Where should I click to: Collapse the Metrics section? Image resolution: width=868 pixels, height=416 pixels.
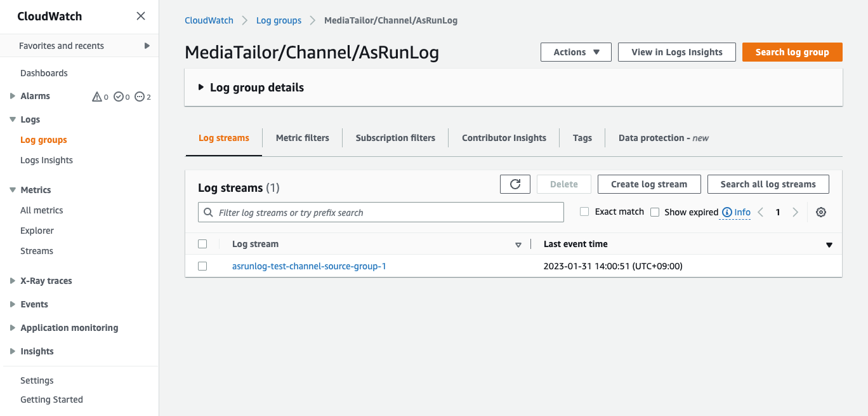(x=12, y=190)
